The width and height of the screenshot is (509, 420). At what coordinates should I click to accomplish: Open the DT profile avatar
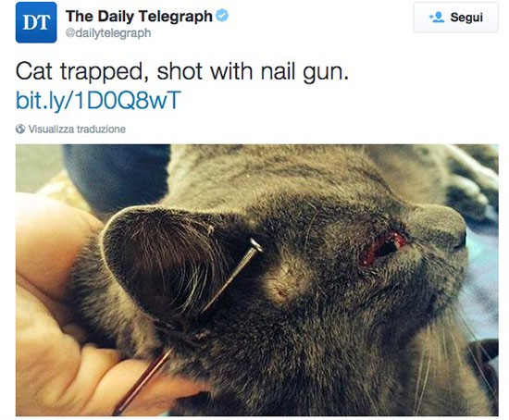point(36,22)
